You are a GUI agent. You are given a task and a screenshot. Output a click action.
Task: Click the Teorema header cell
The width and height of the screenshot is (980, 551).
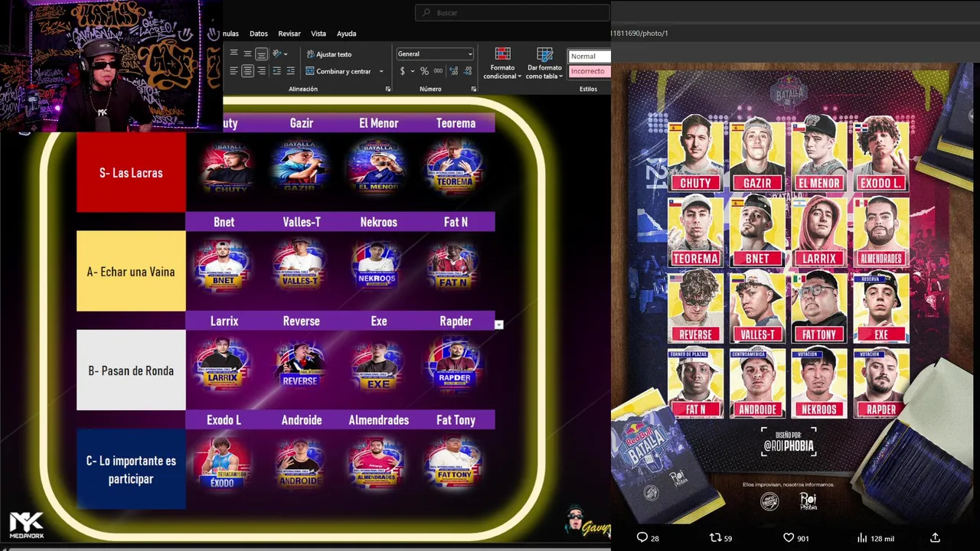pyautogui.click(x=456, y=123)
